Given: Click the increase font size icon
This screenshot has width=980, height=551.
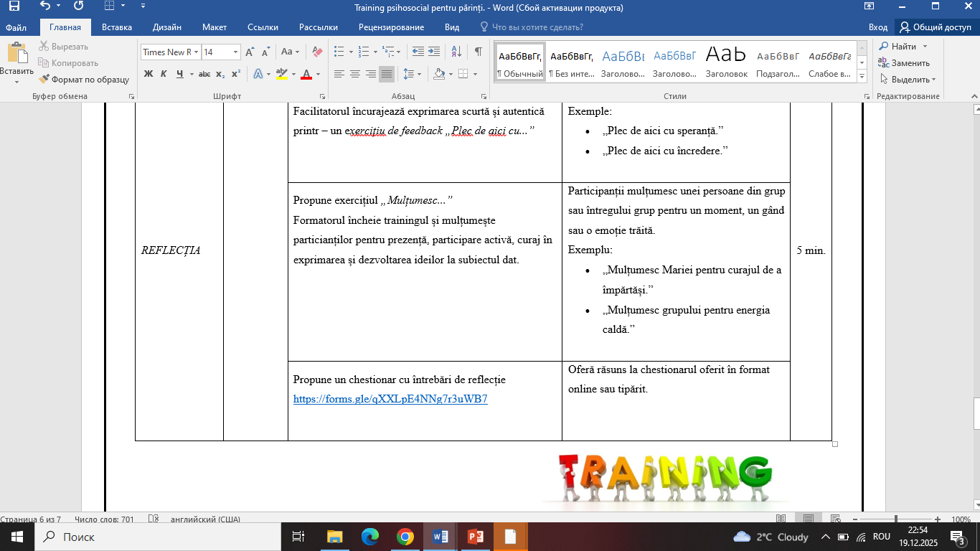Looking at the screenshot, I should pos(250,52).
